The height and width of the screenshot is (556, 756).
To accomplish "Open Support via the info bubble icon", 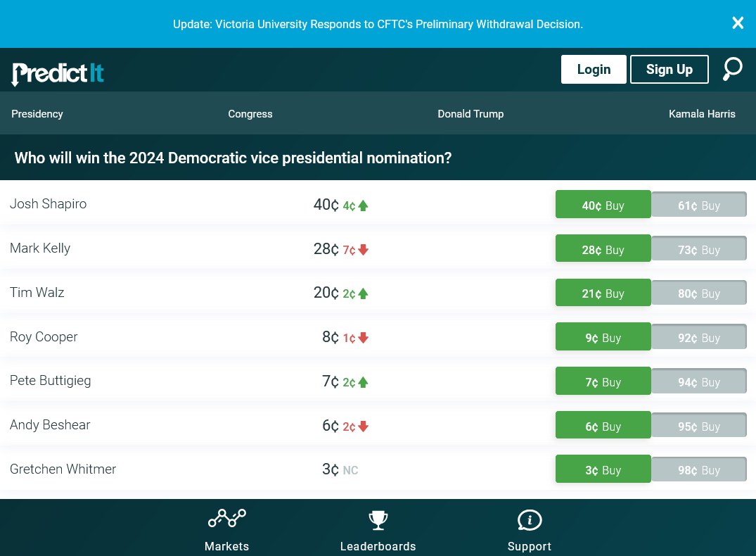I will pos(529,520).
